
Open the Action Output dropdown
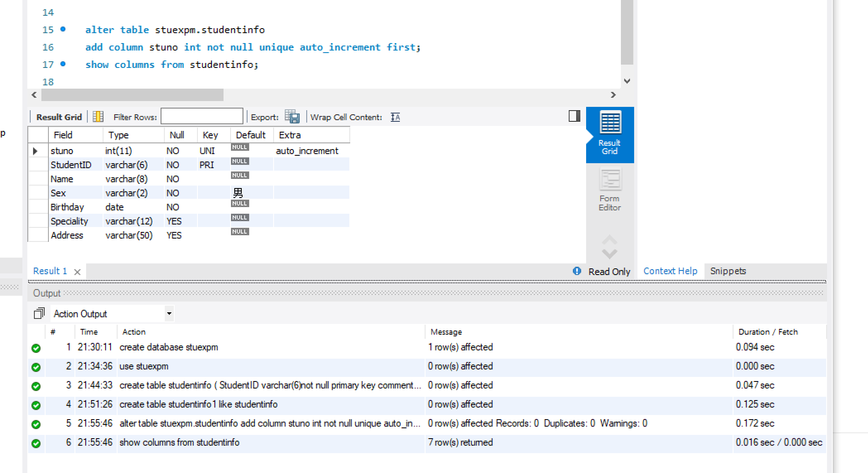pyautogui.click(x=169, y=314)
